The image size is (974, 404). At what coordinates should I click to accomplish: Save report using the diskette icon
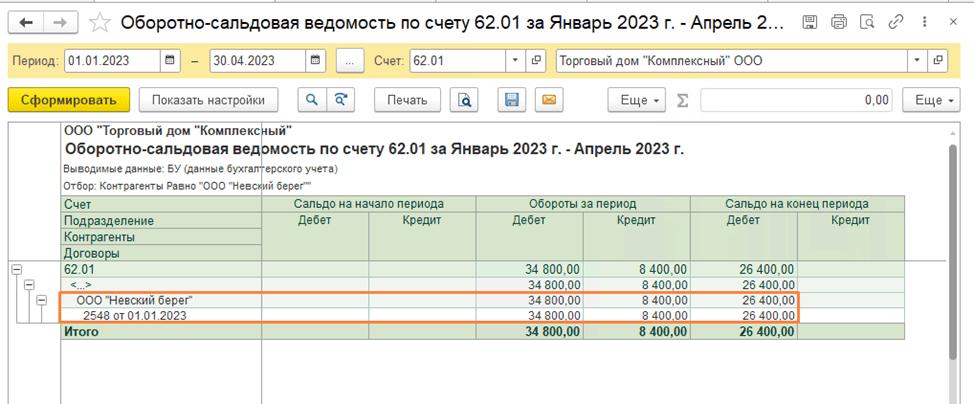(x=511, y=100)
